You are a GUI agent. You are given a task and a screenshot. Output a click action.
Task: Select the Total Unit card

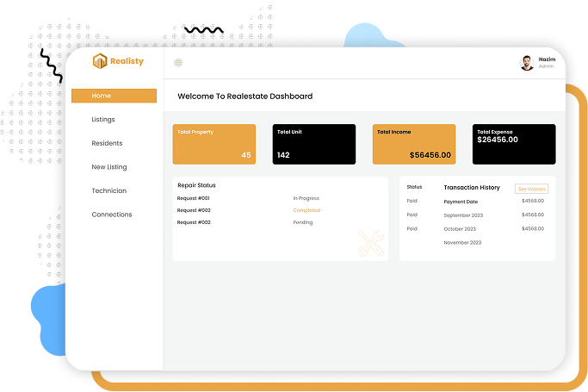pos(313,144)
